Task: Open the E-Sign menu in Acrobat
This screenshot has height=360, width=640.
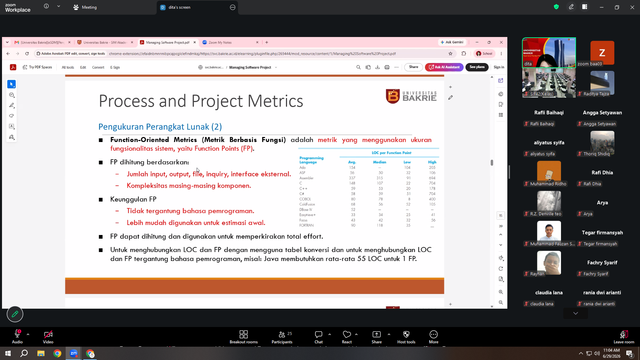Action: (115, 67)
